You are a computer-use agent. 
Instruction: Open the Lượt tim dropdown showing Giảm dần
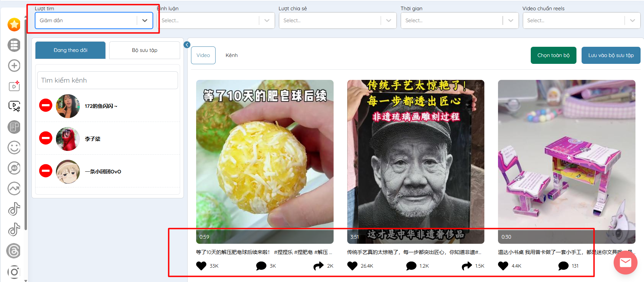click(x=94, y=20)
